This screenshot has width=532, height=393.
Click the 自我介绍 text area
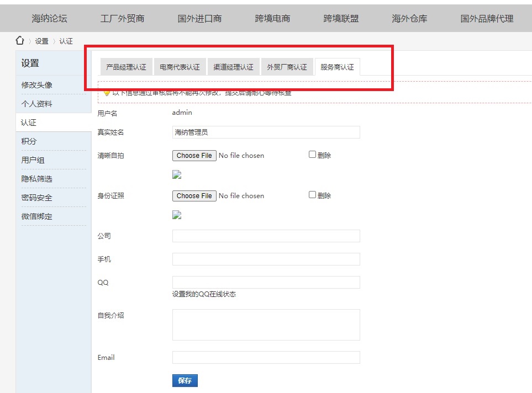point(266,325)
